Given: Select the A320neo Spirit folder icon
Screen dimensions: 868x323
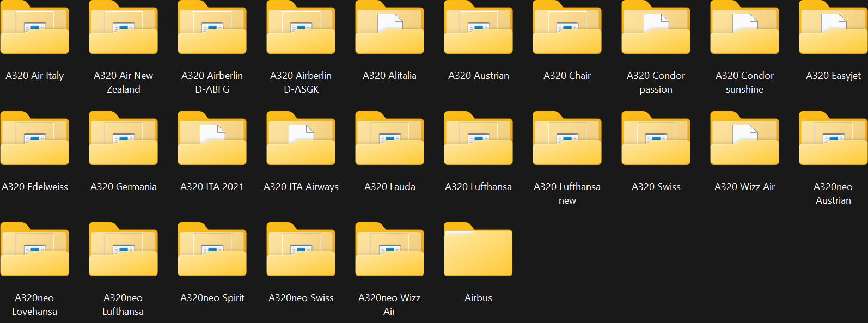Looking at the screenshot, I should [212, 249].
